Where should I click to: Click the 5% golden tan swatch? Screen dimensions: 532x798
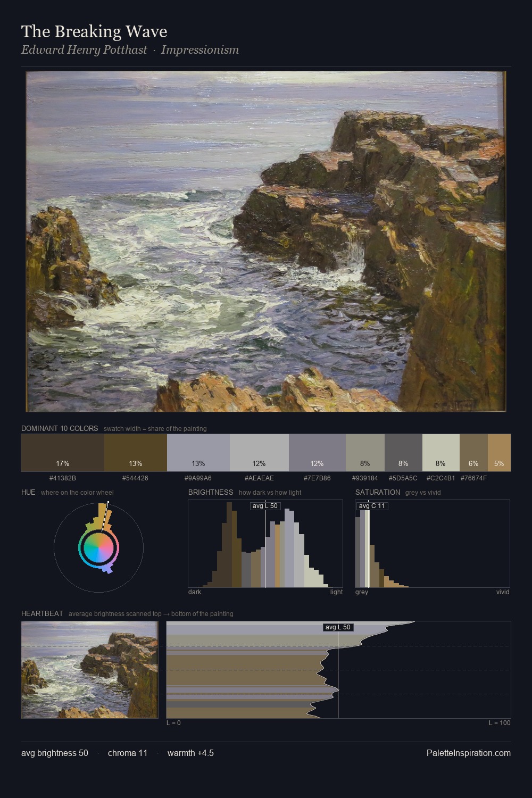499,453
